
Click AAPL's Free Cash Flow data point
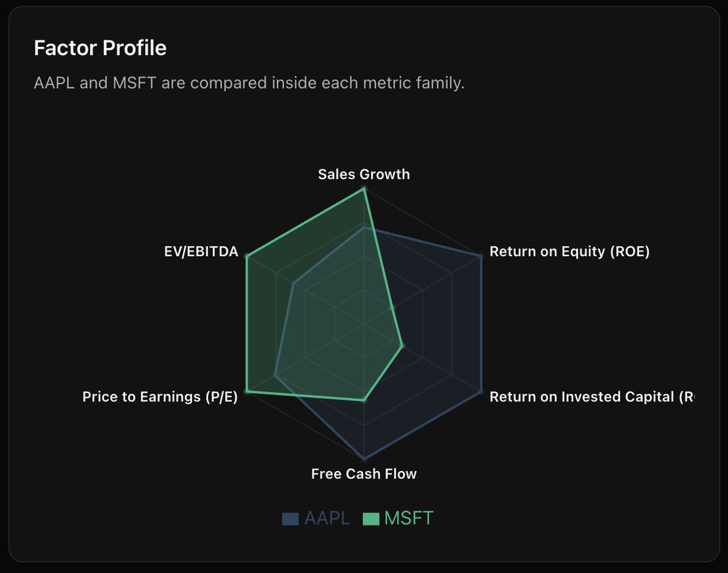point(364,459)
